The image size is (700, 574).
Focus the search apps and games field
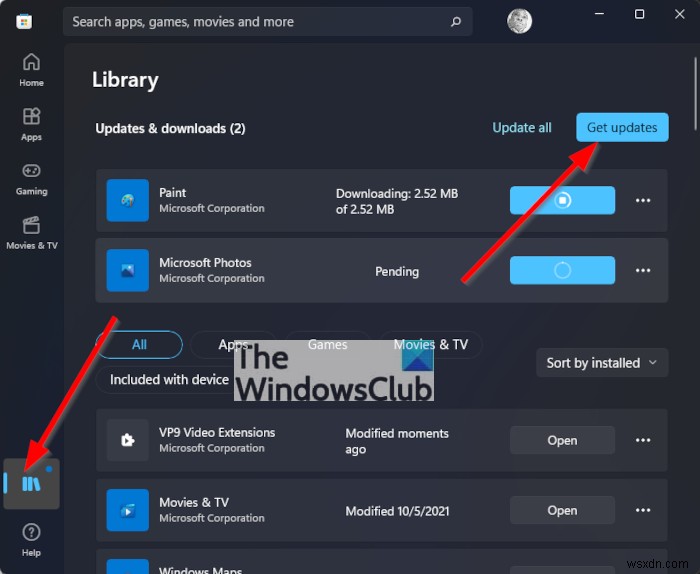tap(267, 21)
